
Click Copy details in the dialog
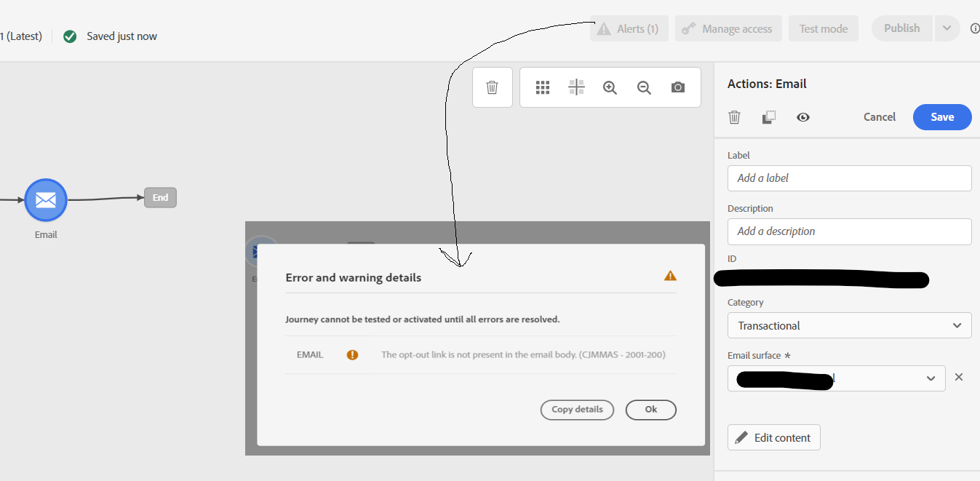(x=577, y=410)
